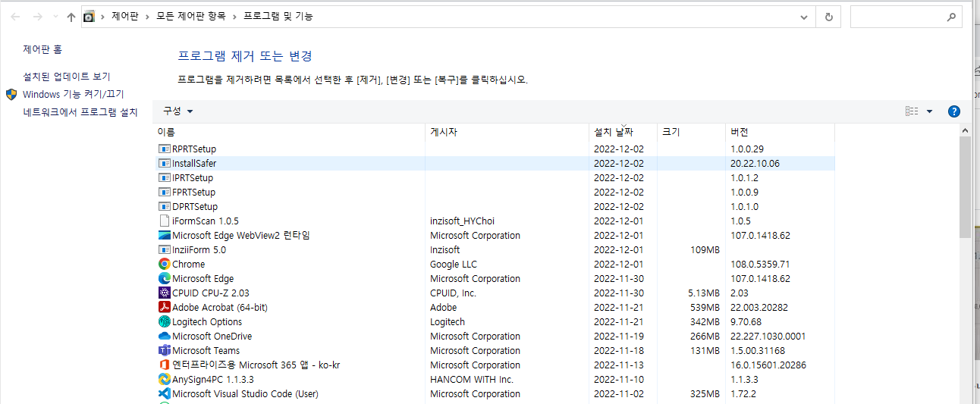Image resolution: width=980 pixels, height=404 pixels.
Task: Click the search input field
Action: [x=899, y=17]
